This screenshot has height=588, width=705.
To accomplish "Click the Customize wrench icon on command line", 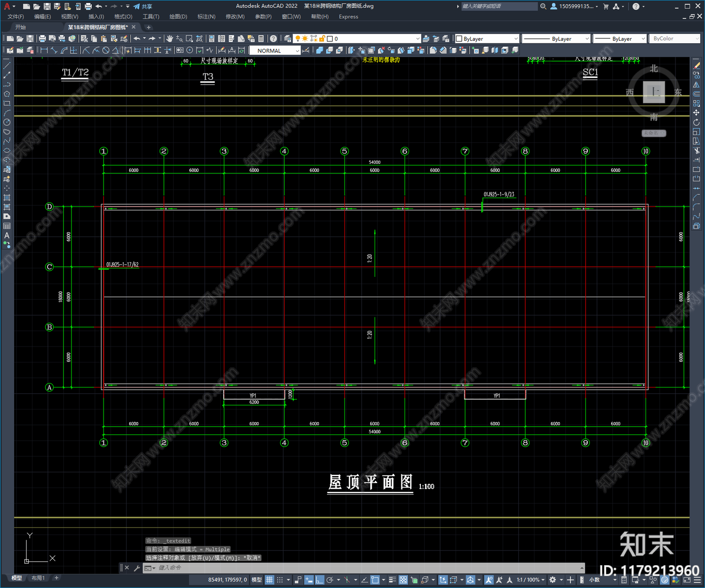I will point(137,568).
